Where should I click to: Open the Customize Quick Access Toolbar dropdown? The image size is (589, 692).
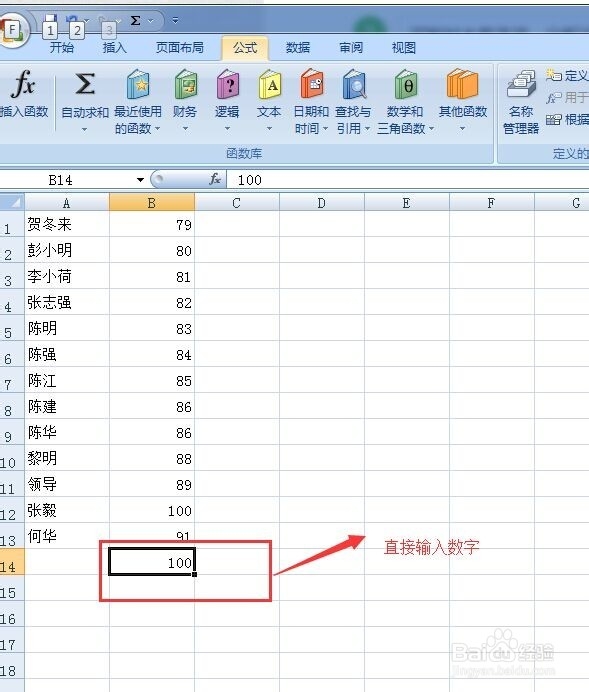click(175, 20)
